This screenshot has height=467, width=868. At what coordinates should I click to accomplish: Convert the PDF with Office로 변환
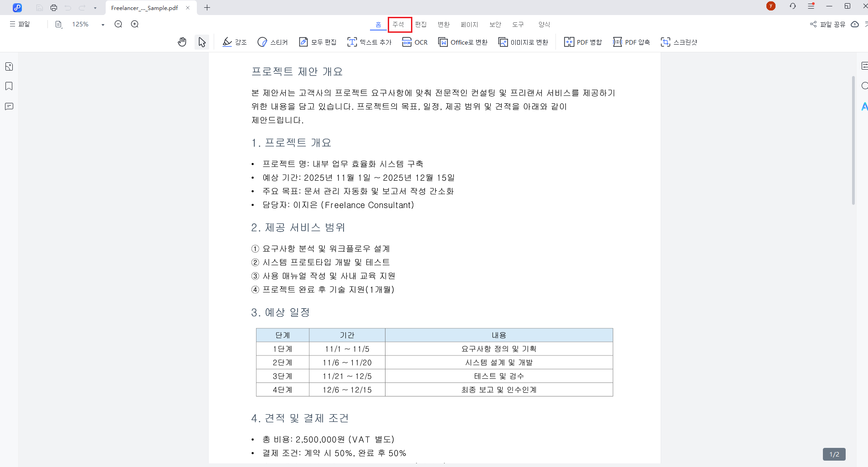pyautogui.click(x=463, y=42)
